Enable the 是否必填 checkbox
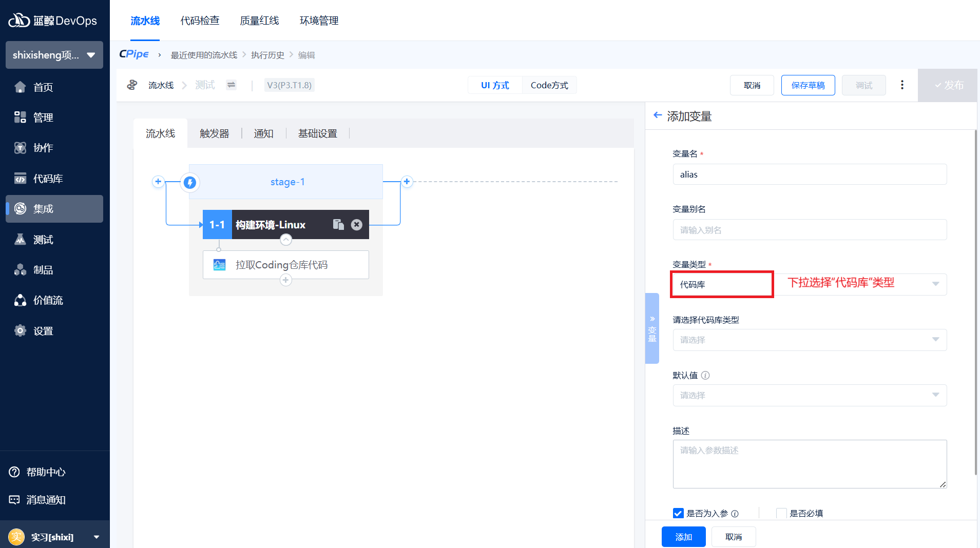This screenshot has width=980, height=548. point(781,513)
